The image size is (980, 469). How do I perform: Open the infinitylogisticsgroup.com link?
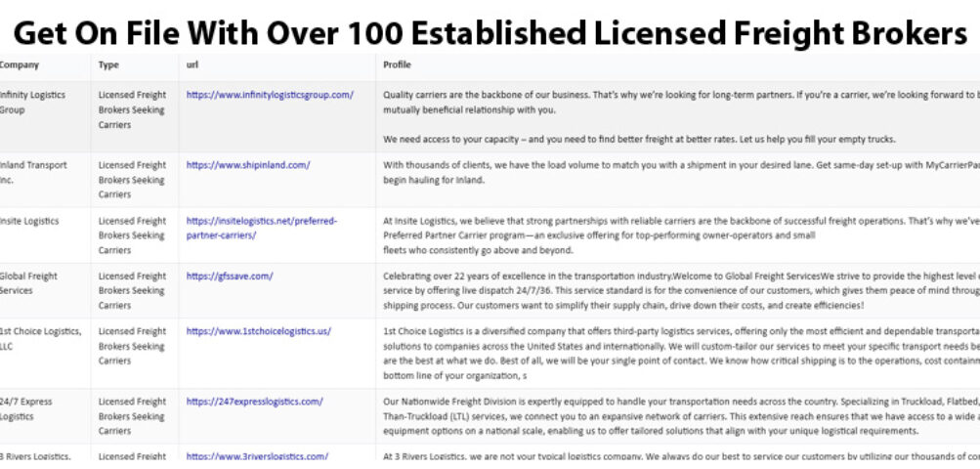point(270,95)
